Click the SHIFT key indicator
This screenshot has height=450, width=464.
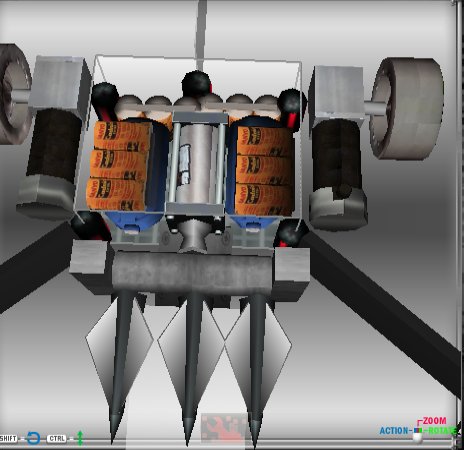pyautogui.click(x=9, y=439)
